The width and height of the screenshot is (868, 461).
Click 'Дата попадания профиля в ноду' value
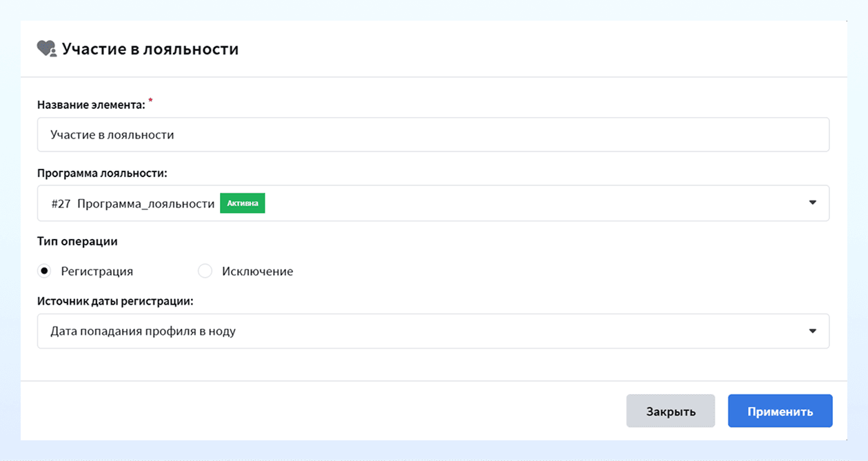(143, 331)
